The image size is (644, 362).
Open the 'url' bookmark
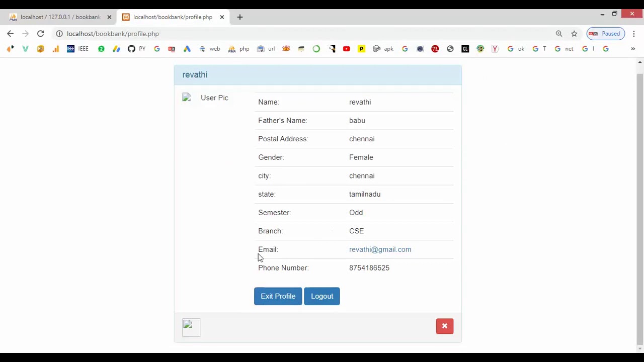click(266, 49)
